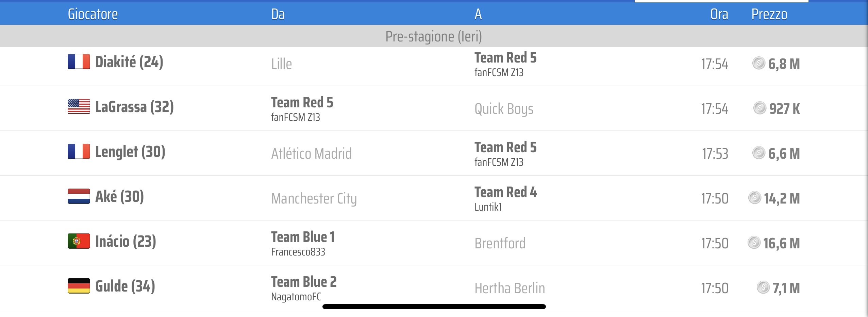
Task: Click the coin icon next to 14,2 M
Action: click(755, 197)
